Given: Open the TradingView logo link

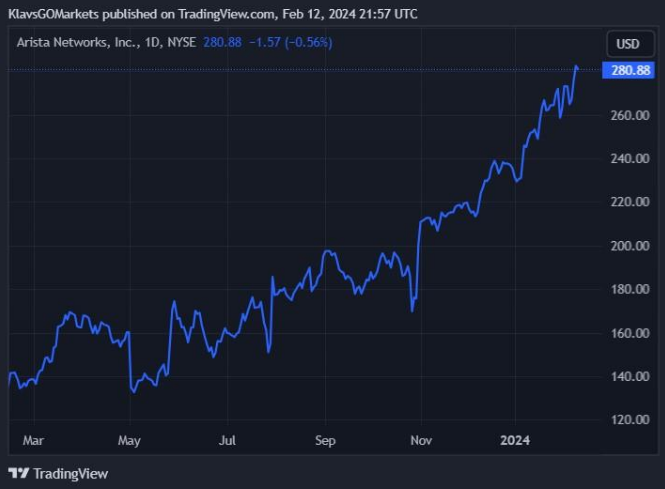Looking at the screenshot, I should (x=58, y=473).
